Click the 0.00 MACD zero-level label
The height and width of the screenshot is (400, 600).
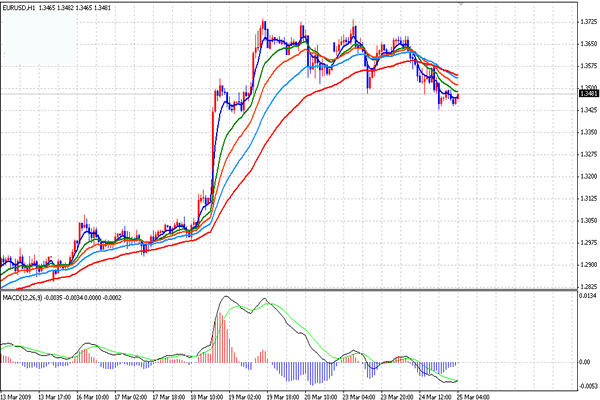tap(585, 362)
